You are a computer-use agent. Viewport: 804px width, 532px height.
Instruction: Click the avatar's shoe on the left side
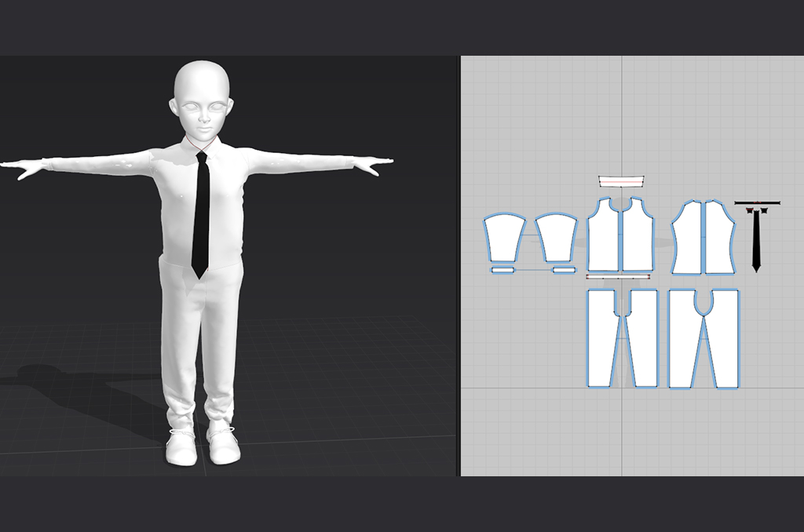click(181, 449)
